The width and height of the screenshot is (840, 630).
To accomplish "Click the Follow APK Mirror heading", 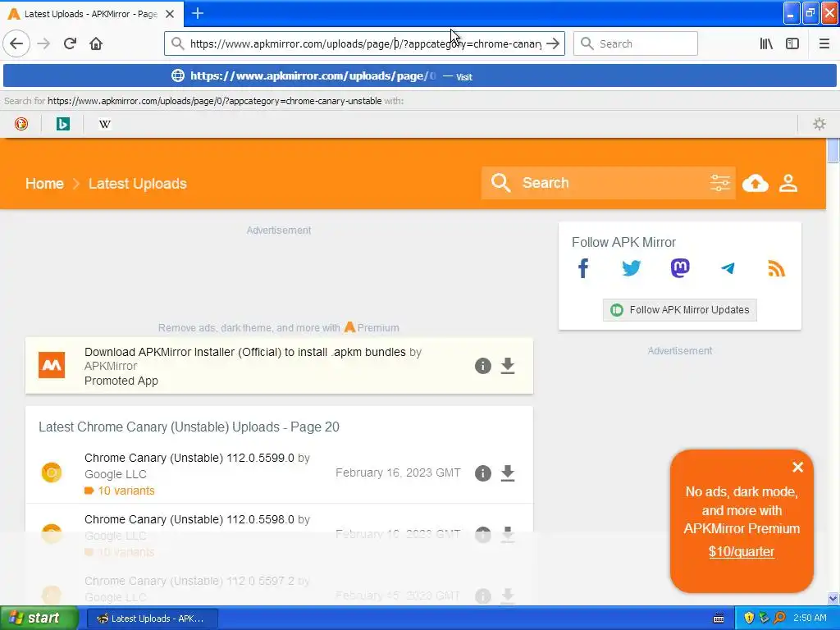I will point(623,242).
